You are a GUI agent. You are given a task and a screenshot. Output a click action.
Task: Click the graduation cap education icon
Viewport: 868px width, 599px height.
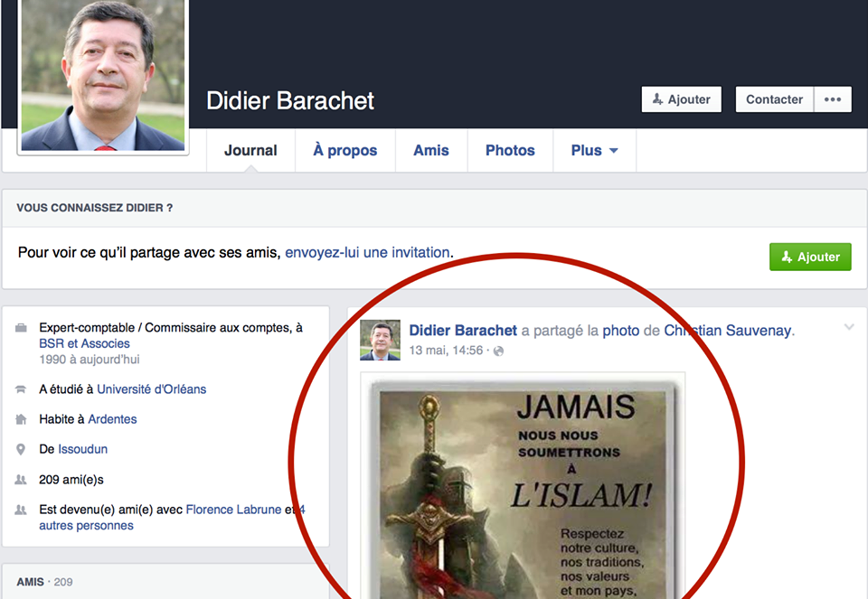coord(21,389)
